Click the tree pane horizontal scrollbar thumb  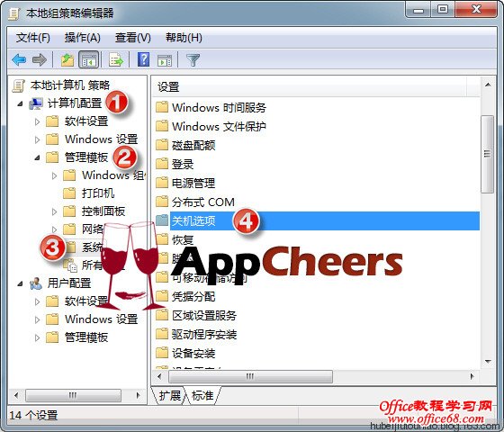73,395
